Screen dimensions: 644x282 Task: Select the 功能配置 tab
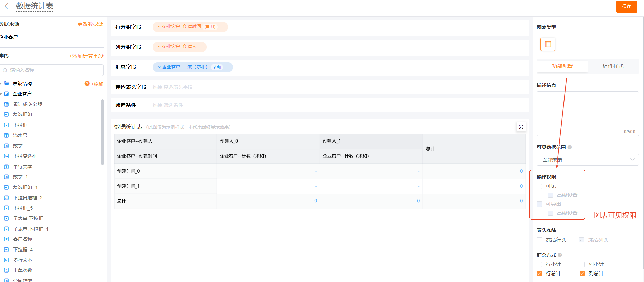point(562,66)
